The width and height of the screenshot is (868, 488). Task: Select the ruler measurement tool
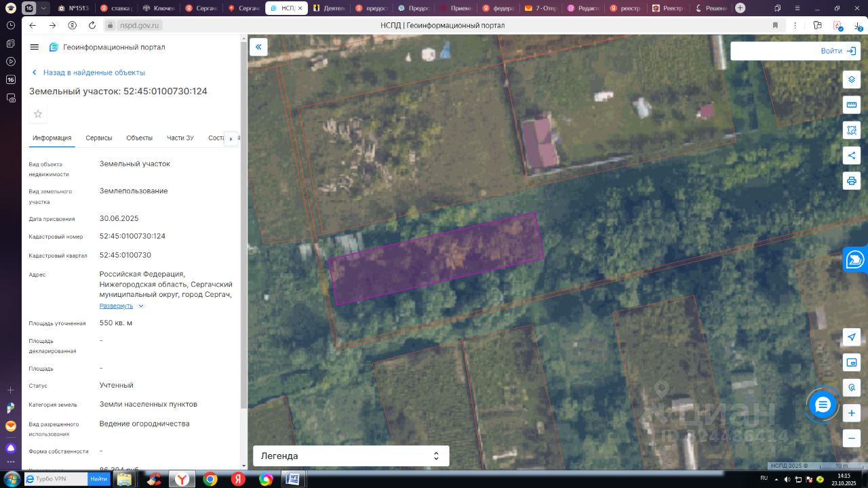(852, 104)
